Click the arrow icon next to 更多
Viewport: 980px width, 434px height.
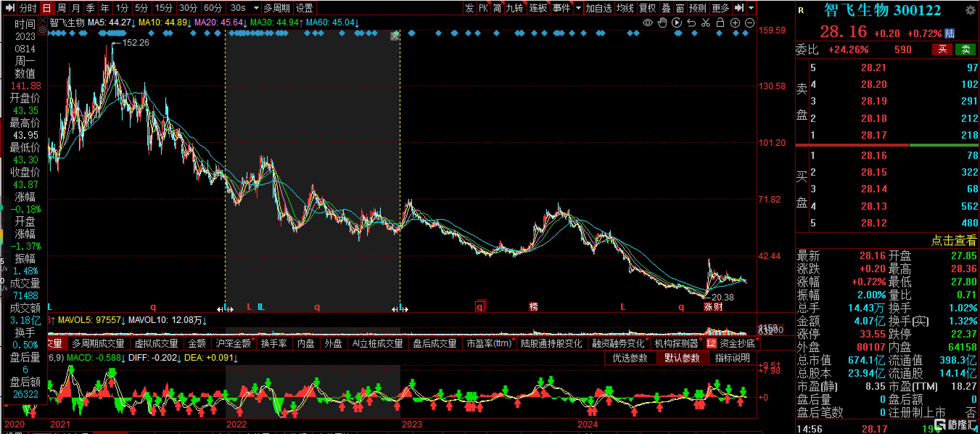coord(739,8)
